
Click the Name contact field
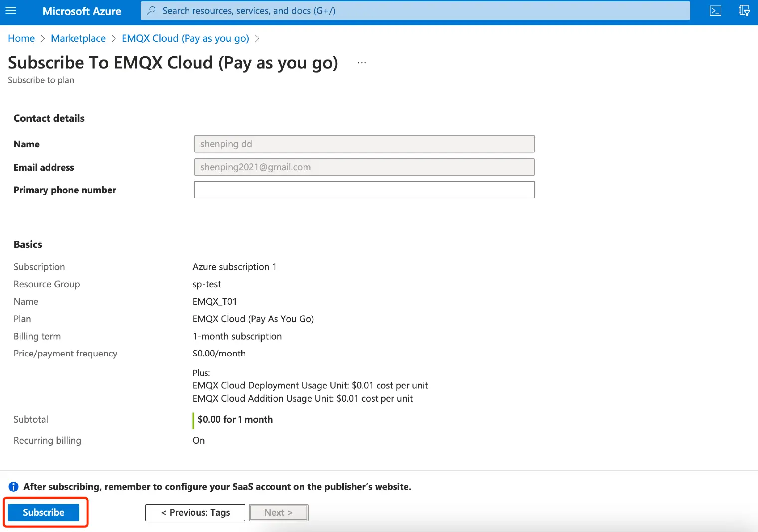(364, 144)
